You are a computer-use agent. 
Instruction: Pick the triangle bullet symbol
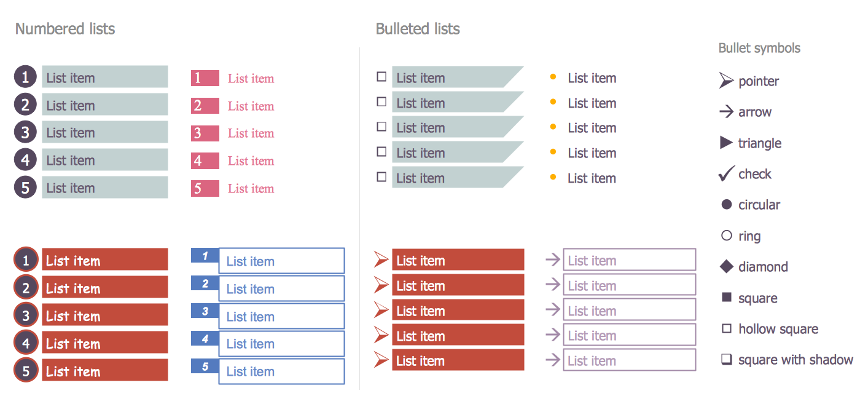726,143
